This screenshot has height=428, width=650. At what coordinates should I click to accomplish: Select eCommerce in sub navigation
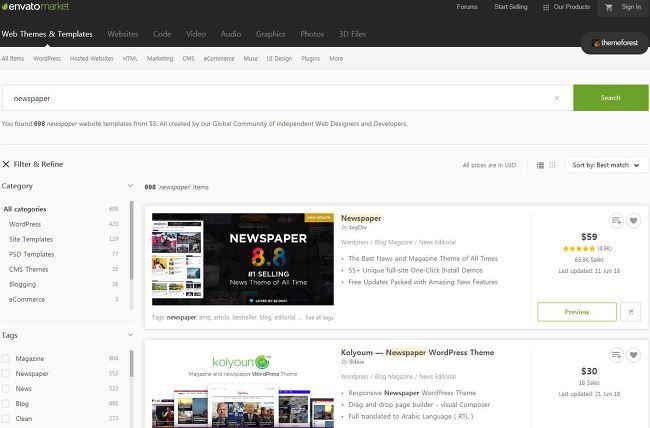coord(219,58)
